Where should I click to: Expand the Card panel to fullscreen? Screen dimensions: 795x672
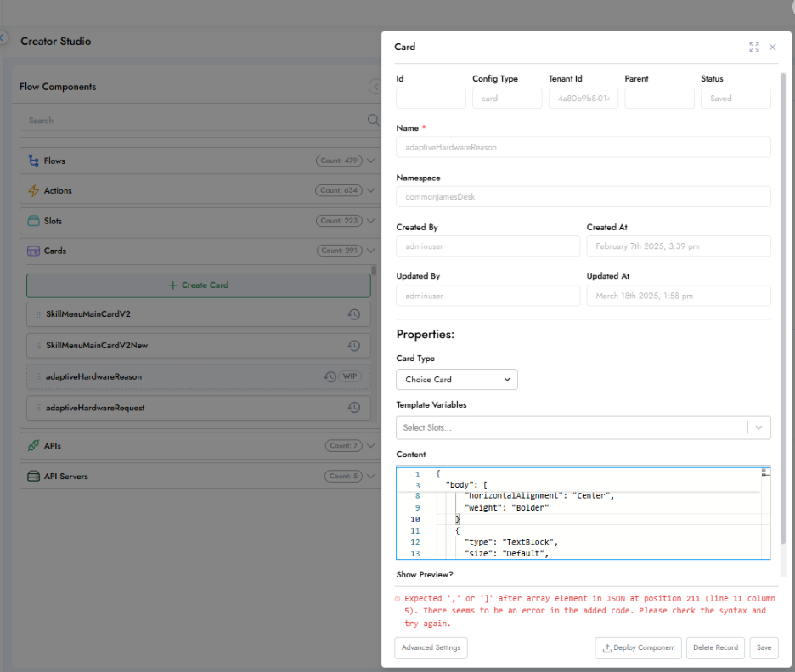[754, 48]
